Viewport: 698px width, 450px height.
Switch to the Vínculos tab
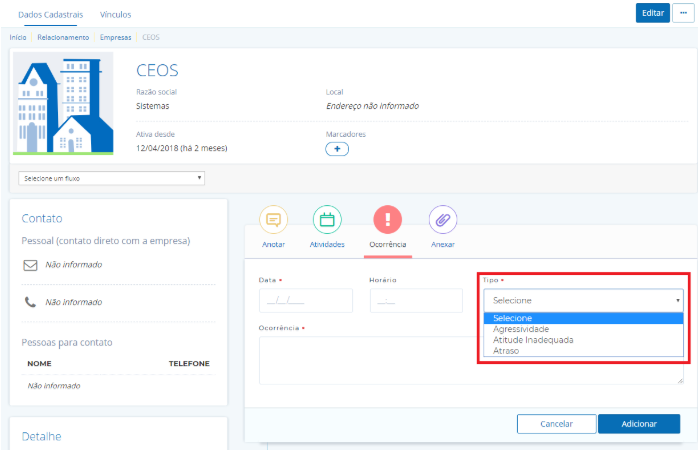(x=115, y=14)
